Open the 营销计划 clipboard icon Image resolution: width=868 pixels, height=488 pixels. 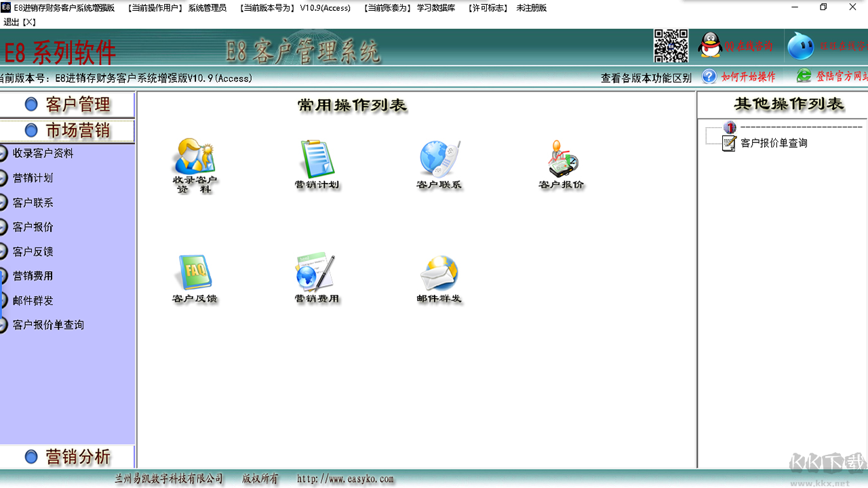[317, 159]
